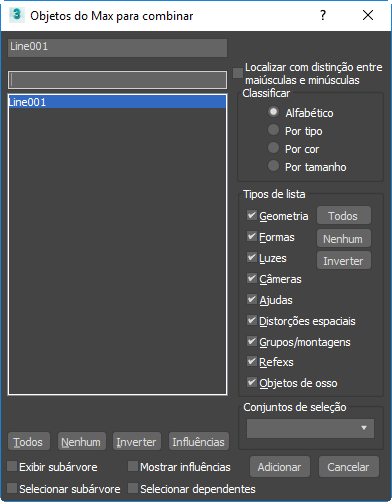This screenshot has height=502, width=392.
Task: Click Nenhum button in Tipos de lista
Action: click(x=343, y=239)
